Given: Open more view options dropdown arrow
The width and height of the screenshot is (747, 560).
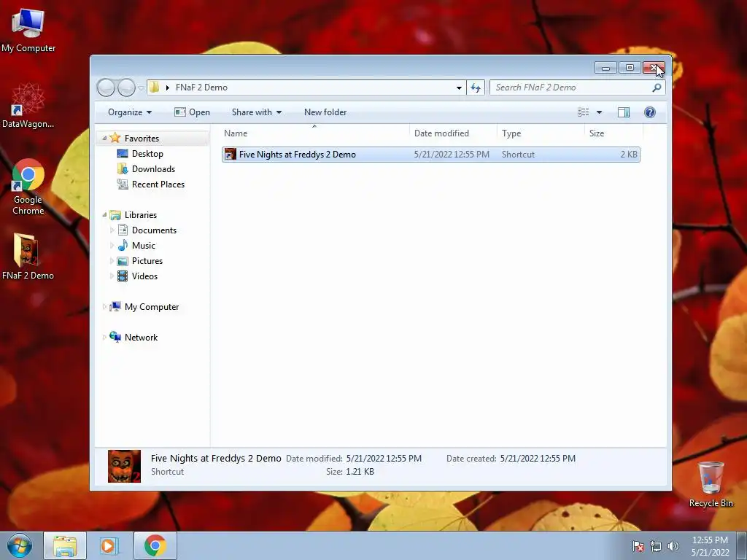Looking at the screenshot, I should pos(600,112).
